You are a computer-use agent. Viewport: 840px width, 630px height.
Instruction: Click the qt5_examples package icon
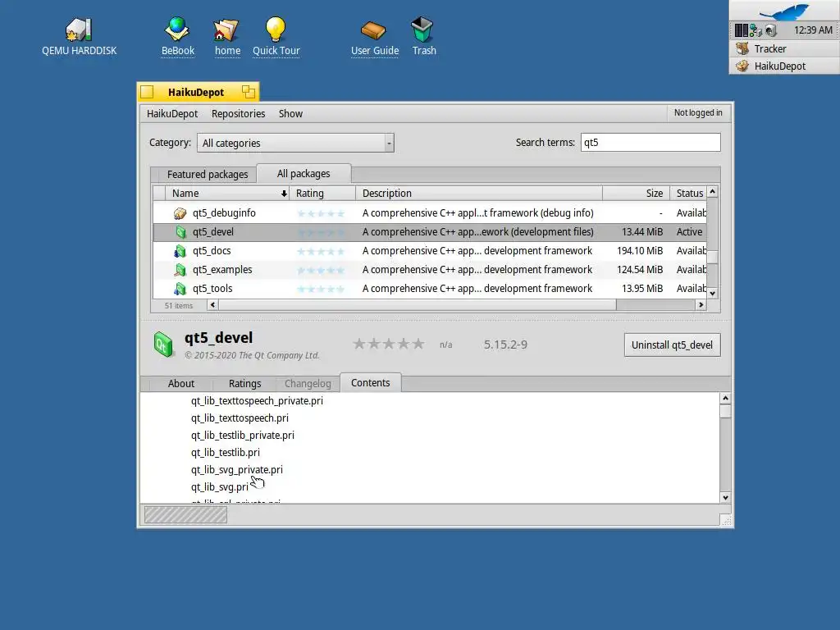180,269
